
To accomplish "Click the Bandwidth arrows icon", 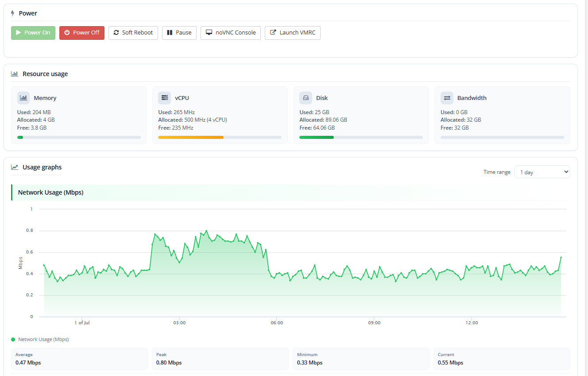I will [447, 98].
